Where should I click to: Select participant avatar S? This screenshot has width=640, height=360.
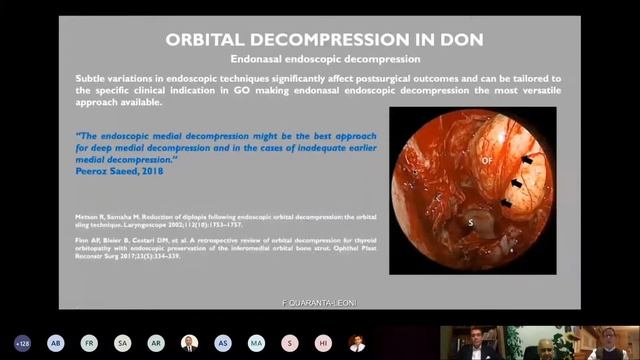coord(290,344)
